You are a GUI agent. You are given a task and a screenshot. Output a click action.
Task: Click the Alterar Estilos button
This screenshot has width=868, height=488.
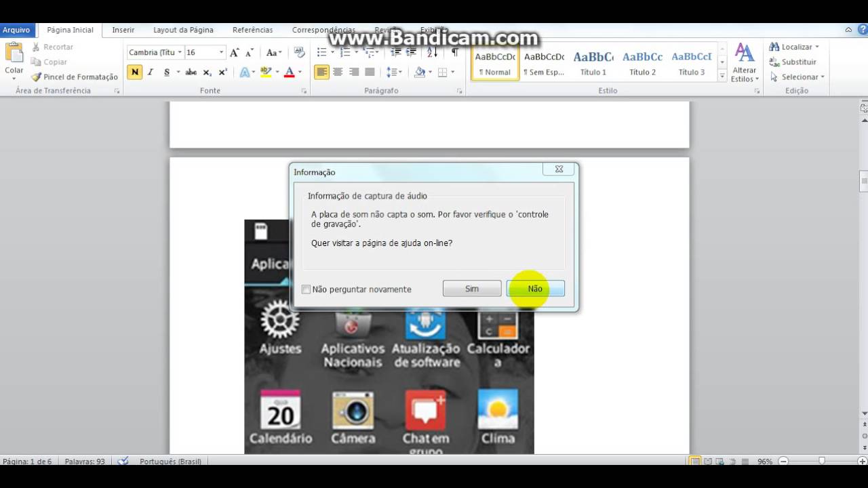pyautogui.click(x=745, y=63)
